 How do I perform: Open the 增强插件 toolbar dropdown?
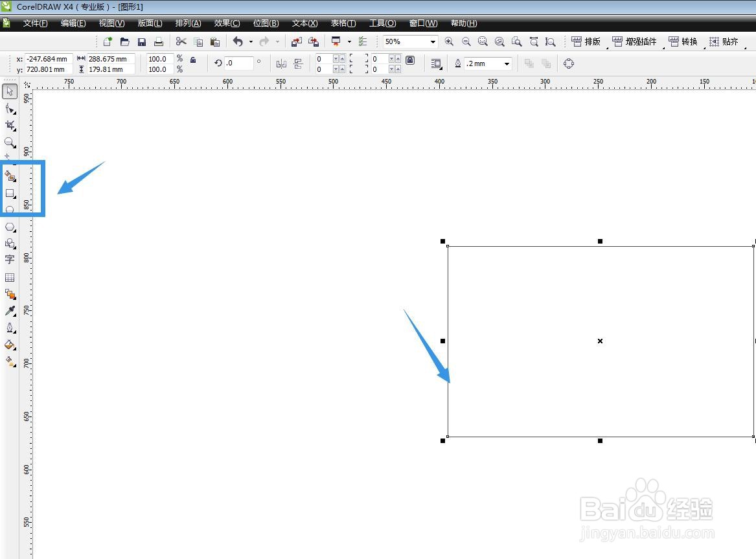(634, 42)
